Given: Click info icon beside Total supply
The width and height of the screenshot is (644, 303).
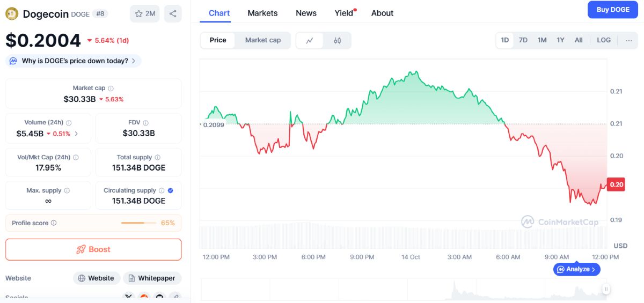Looking at the screenshot, I should 158,158.
